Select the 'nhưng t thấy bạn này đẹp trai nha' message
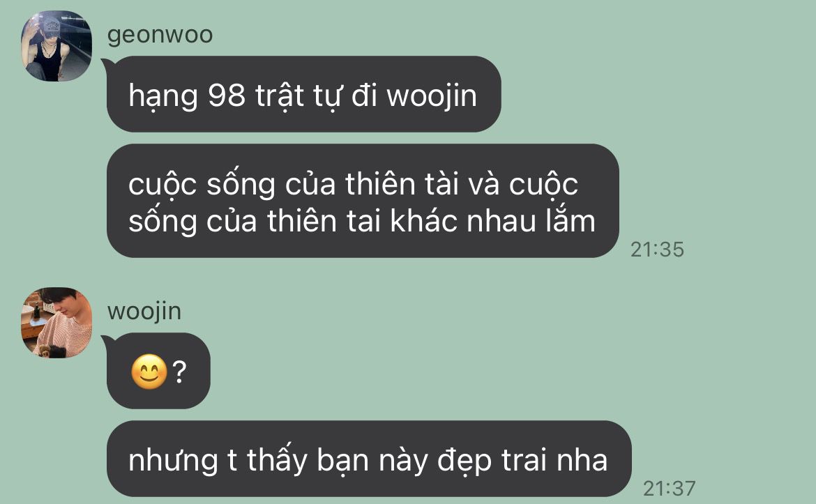816x504 pixels. [369, 459]
